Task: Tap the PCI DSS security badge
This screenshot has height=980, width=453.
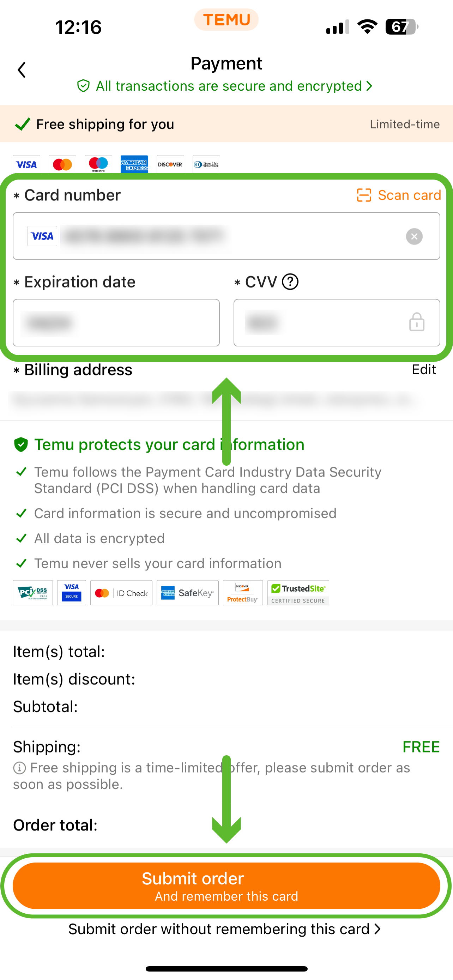Action: [x=33, y=592]
